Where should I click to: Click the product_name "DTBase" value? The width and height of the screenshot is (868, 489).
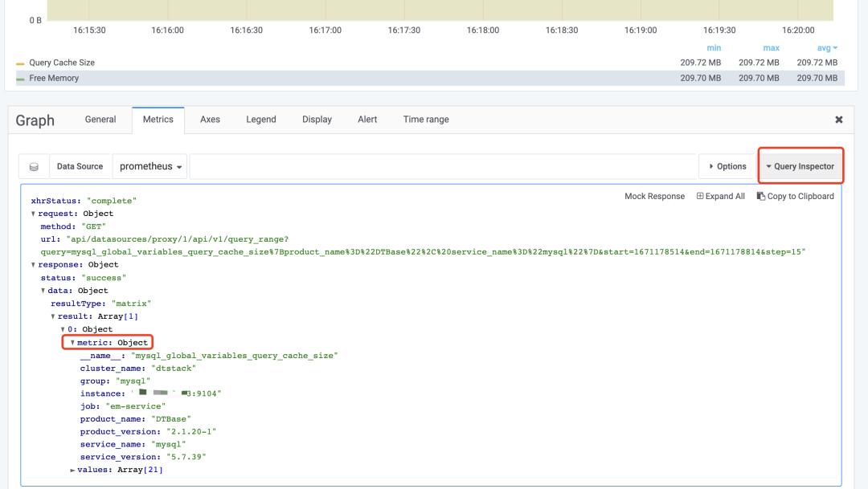[171, 419]
